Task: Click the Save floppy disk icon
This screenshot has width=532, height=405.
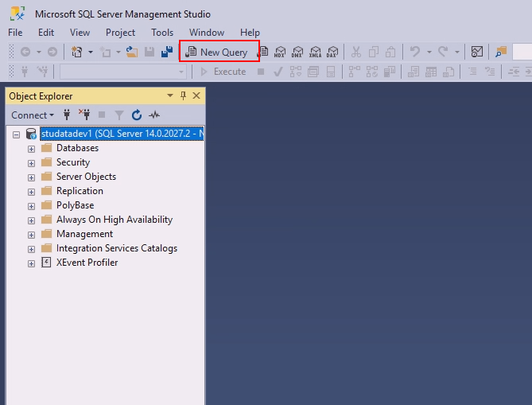Action: pyautogui.click(x=150, y=52)
